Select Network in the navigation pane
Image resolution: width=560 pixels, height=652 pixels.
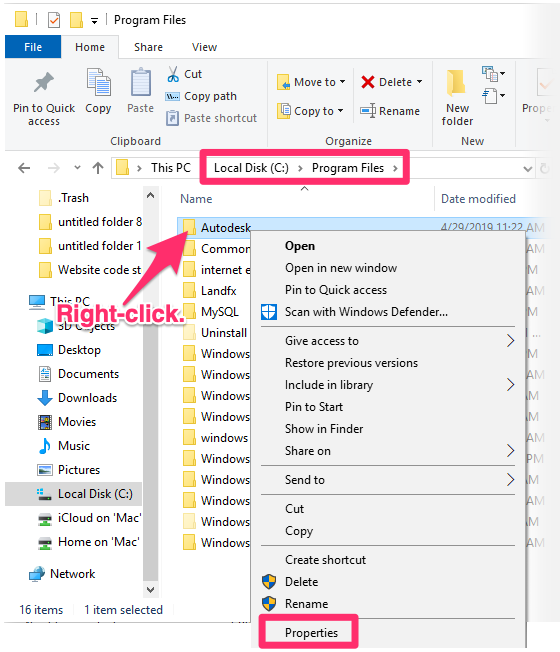coord(62,574)
